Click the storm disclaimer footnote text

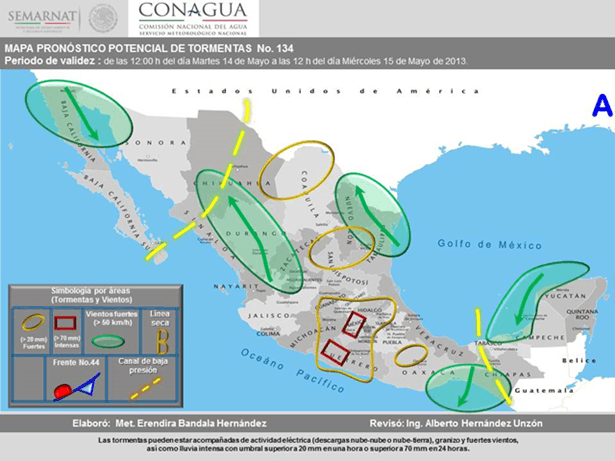click(x=308, y=445)
